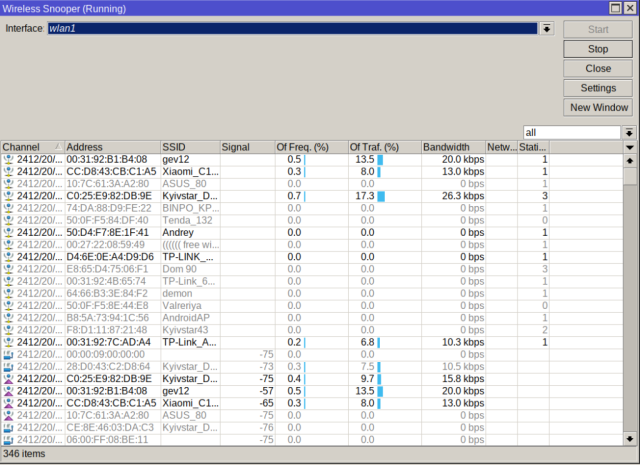Click the scrollbar down arrow in table
This screenshot has height=465, width=640.
(629, 437)
